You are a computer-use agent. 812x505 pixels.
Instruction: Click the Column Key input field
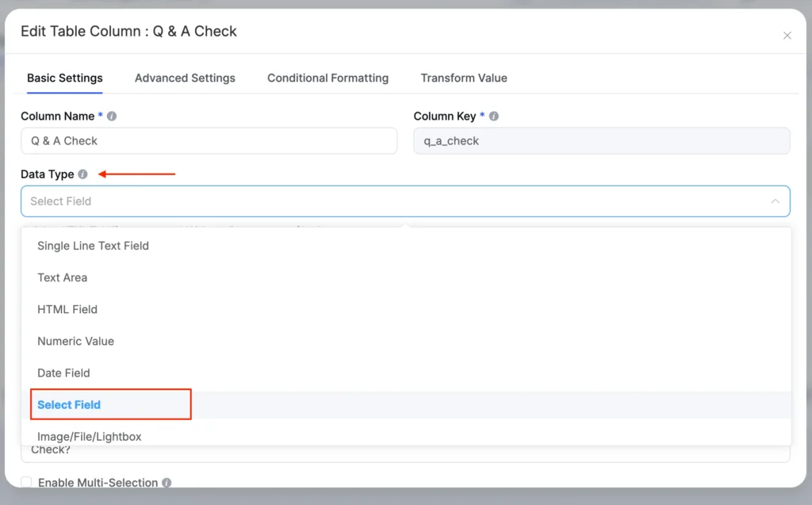pyautogui.click(x=601, y=141)
